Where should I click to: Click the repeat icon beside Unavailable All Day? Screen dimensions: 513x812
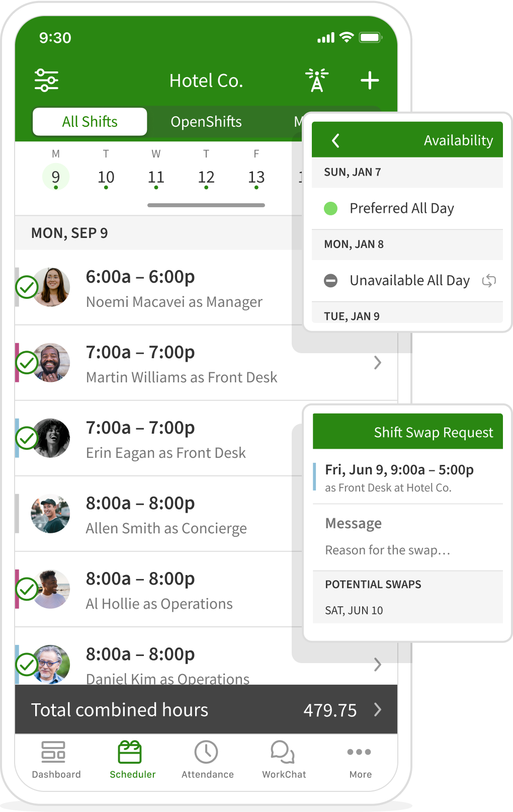(x=489, y=281)
